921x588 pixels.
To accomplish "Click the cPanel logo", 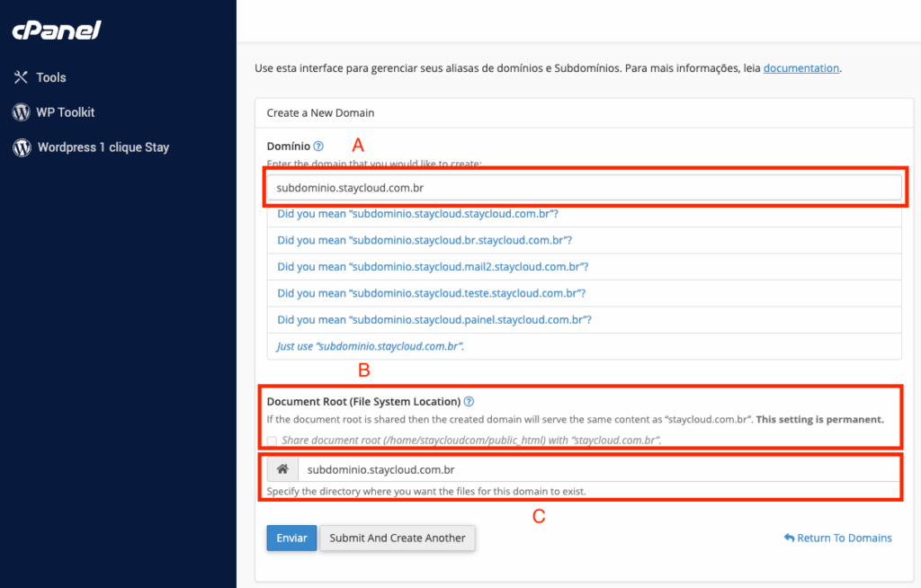I will 56,31.
